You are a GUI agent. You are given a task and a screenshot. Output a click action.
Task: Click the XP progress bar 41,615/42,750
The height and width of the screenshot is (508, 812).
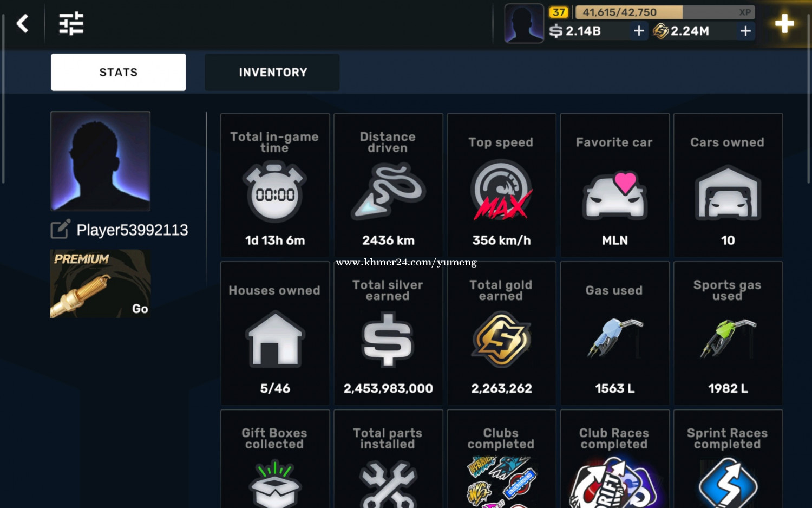click(x=665, y=12)
